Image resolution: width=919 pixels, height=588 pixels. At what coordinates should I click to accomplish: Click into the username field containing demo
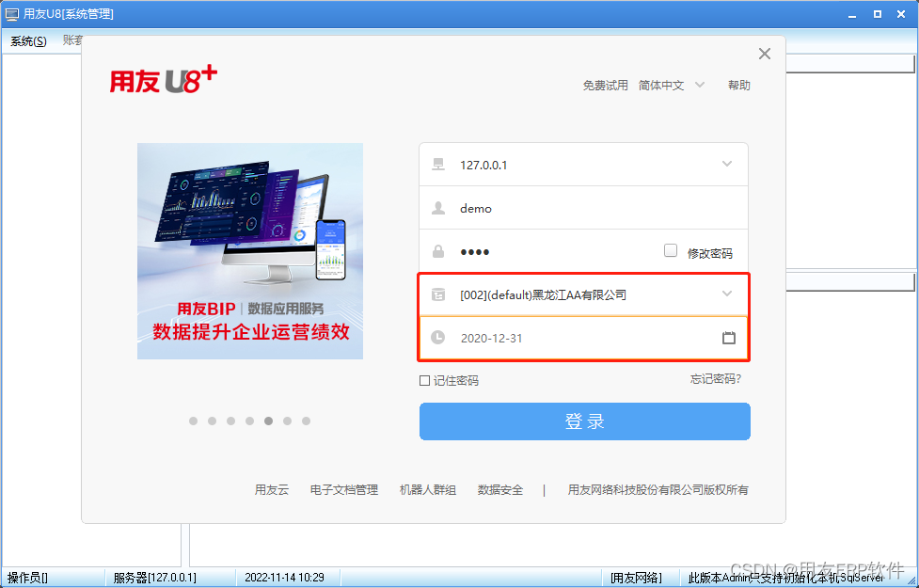point(583,208)
